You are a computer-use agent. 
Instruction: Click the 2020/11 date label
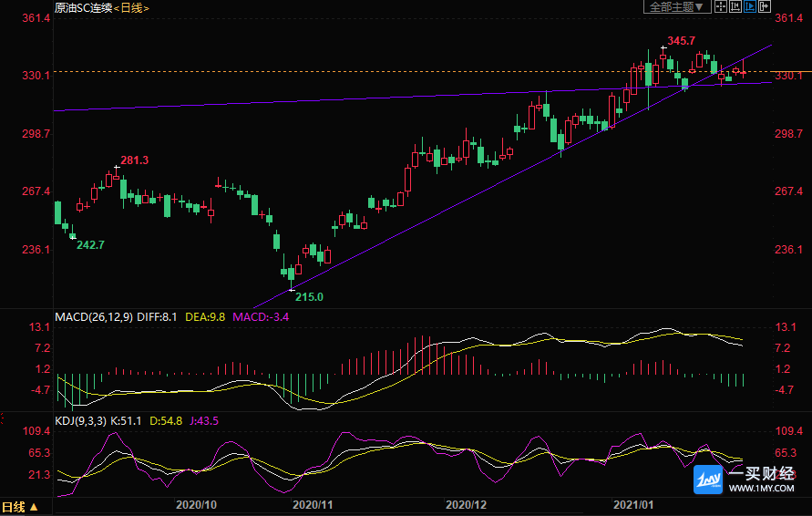(x=313, y=504)
